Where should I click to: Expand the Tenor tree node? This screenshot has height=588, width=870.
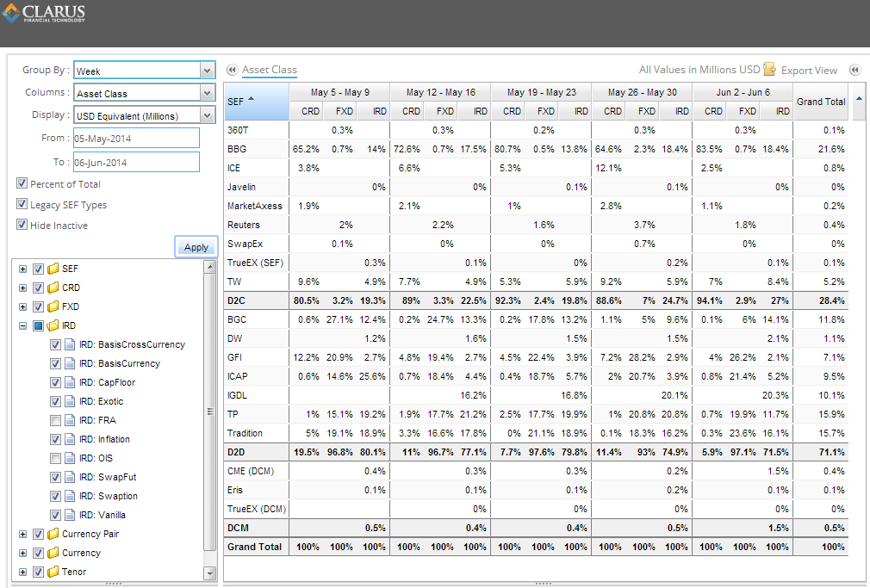(22, 572)
